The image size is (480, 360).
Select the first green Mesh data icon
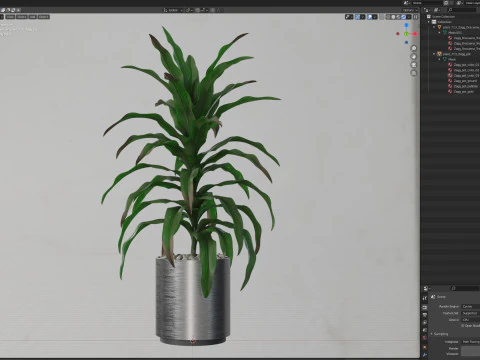click(445, 33)
